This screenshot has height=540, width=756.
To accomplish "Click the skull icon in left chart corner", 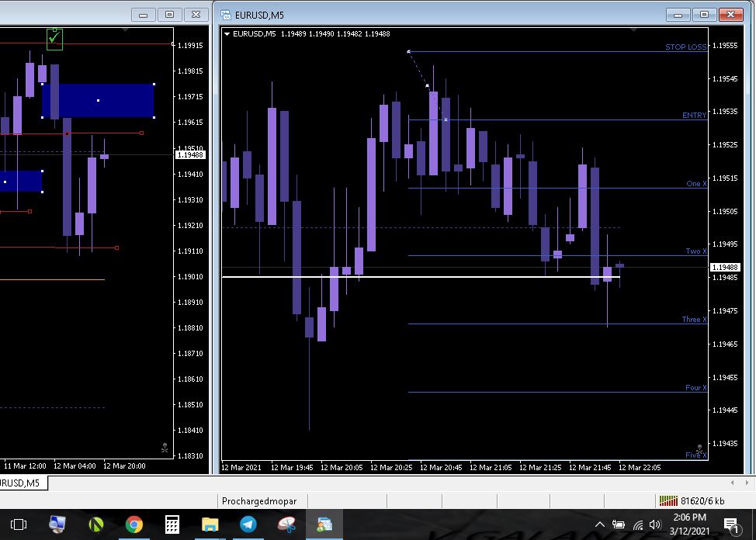I will click(165, 448).
